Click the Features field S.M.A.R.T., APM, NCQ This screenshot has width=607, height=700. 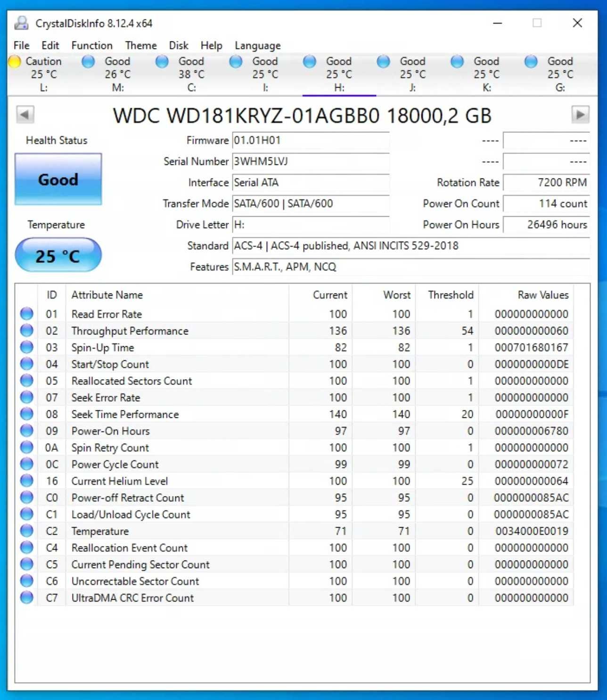pyautogui.click(x=411, y=267)
